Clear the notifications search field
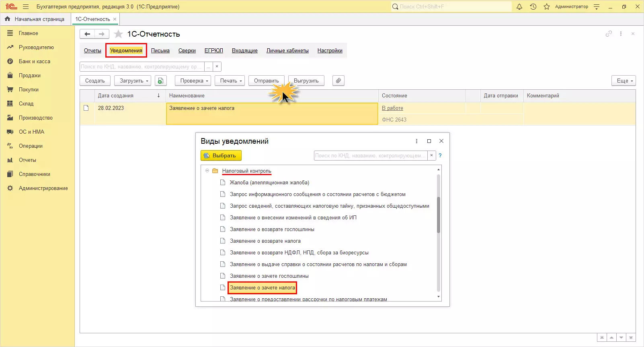 tap(217, 66)
